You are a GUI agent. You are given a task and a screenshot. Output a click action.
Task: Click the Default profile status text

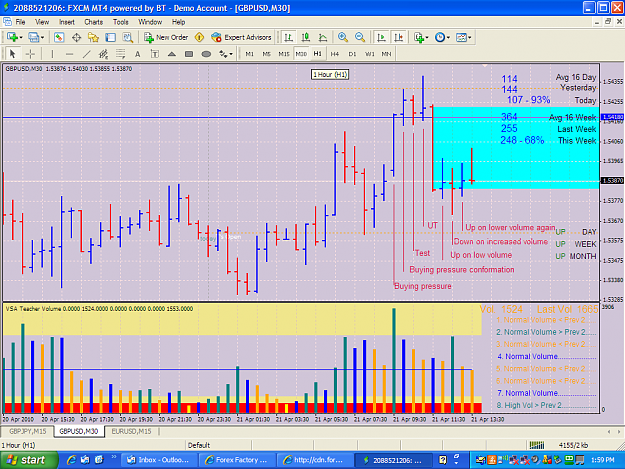[x=199, y=445]
